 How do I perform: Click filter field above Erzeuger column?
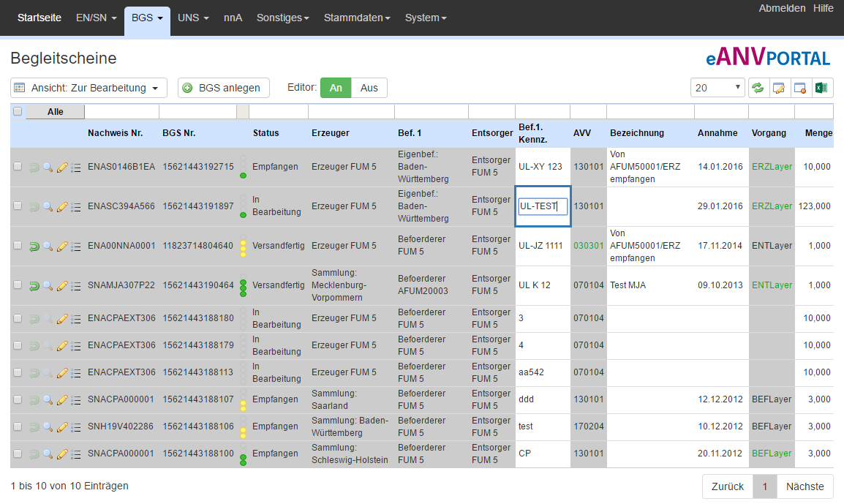click(x=351, y=111)
